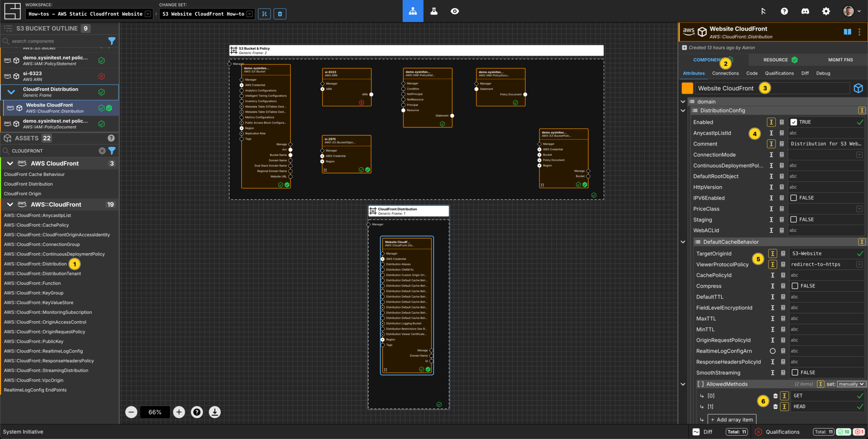Zoom in the diagram canvas

[x=179, y=412]
